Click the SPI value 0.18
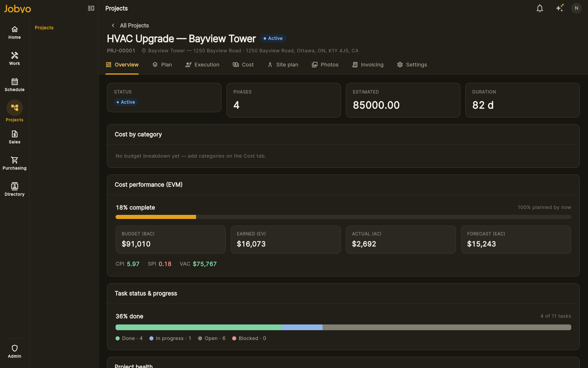This screenshot has height=368, width=588. coord(165,264)
